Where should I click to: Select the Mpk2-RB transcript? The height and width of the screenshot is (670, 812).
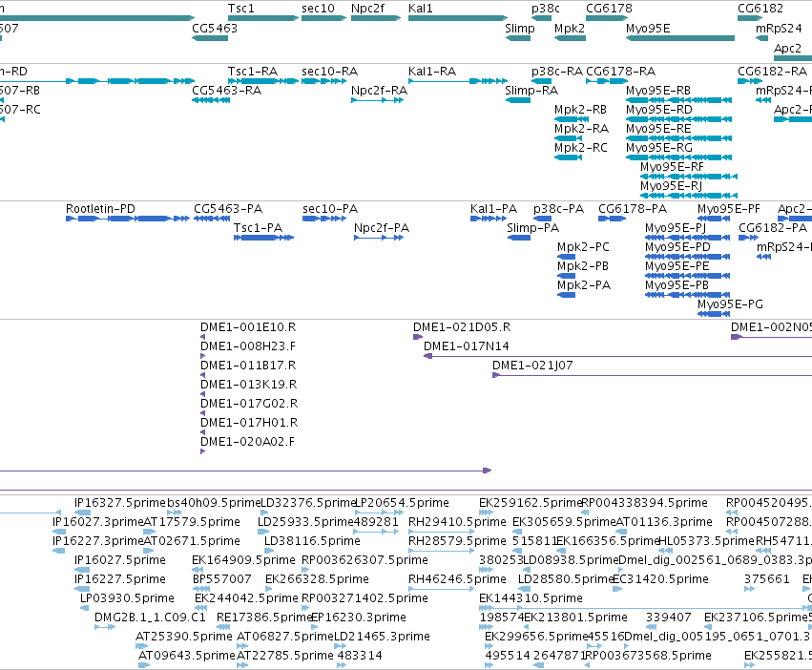click(x=572, y=119)
